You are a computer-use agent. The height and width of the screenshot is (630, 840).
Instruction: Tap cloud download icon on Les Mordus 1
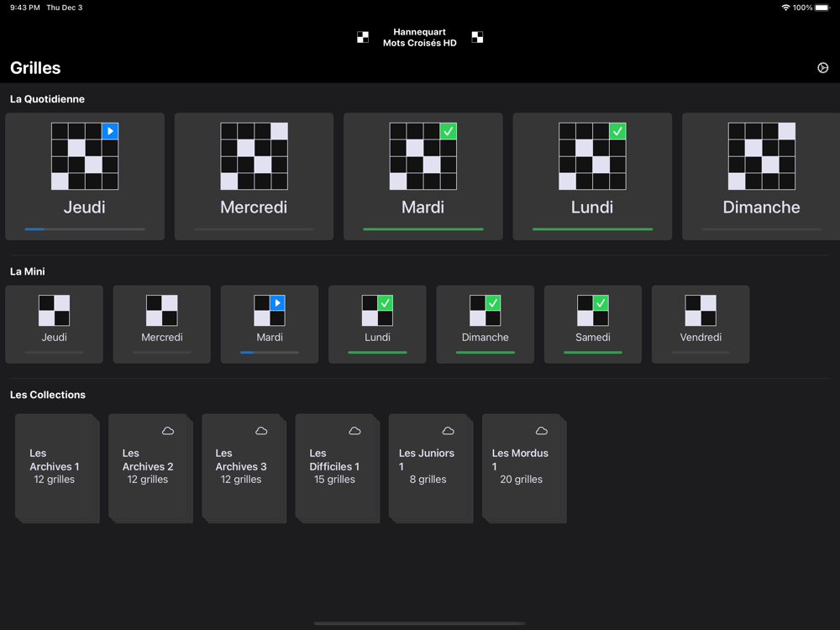click(x=542, y=431)
